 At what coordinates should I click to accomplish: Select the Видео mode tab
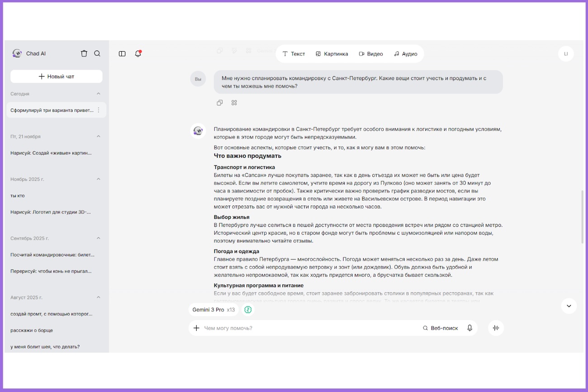click(370, 53)
